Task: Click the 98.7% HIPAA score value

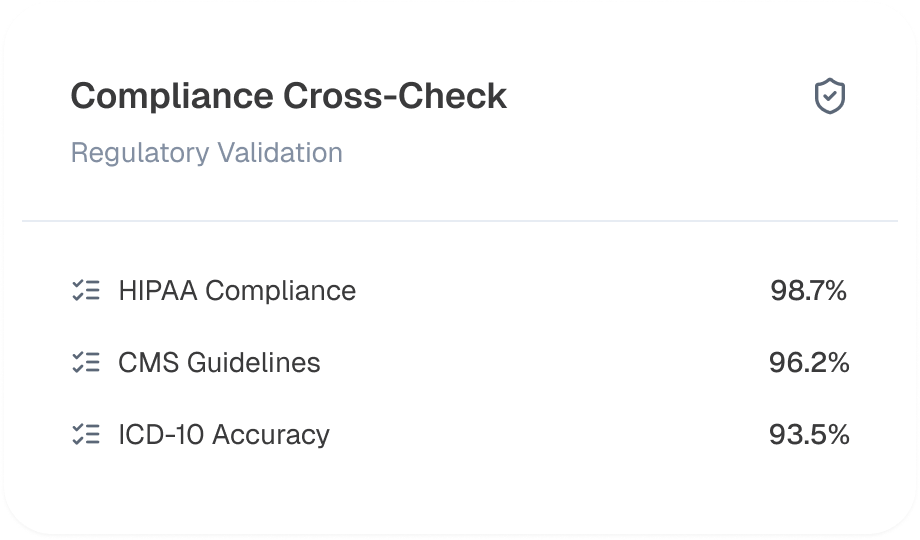Action: tap(808, 291)
